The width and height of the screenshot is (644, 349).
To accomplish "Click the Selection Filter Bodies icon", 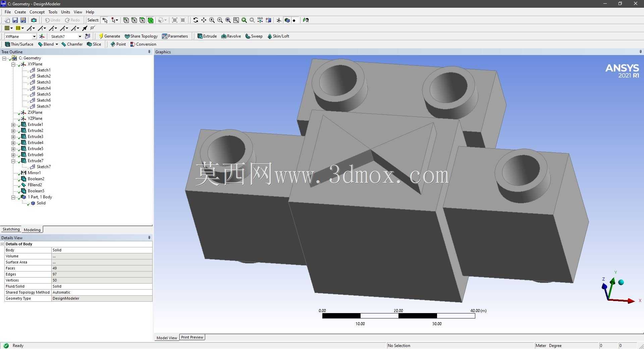I will point(151,20).
